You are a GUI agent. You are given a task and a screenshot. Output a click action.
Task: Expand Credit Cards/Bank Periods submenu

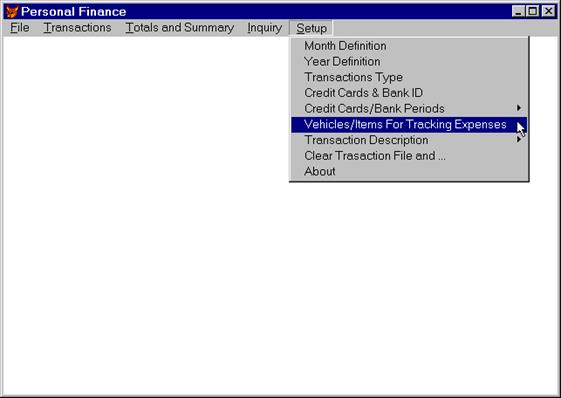[x=409, y=108]
